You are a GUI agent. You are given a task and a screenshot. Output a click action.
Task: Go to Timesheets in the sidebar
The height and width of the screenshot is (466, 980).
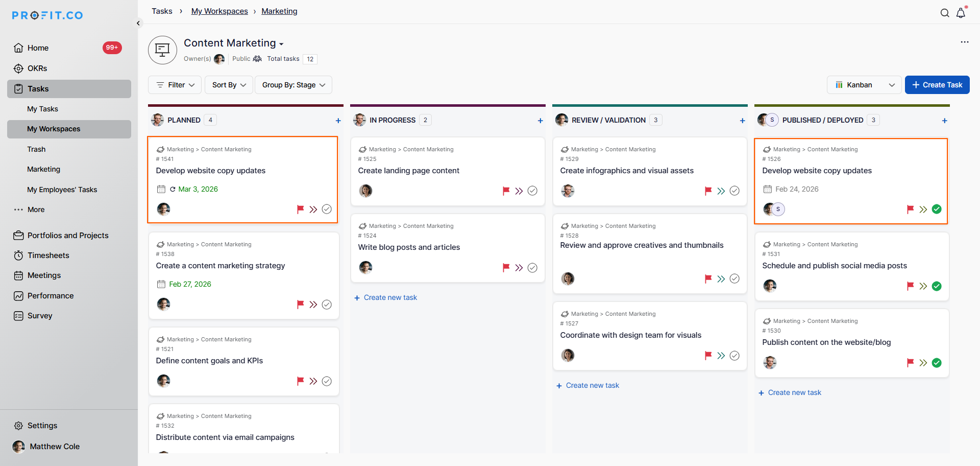click(x=48, y=255)
